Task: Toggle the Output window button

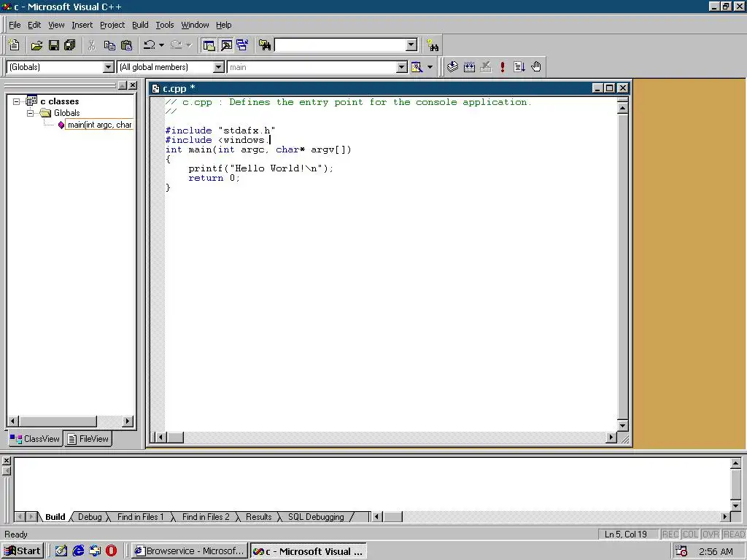Action: 226,45
